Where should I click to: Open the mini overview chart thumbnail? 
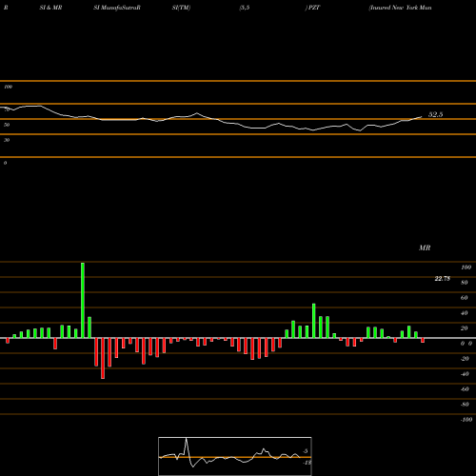pos(235,456)
